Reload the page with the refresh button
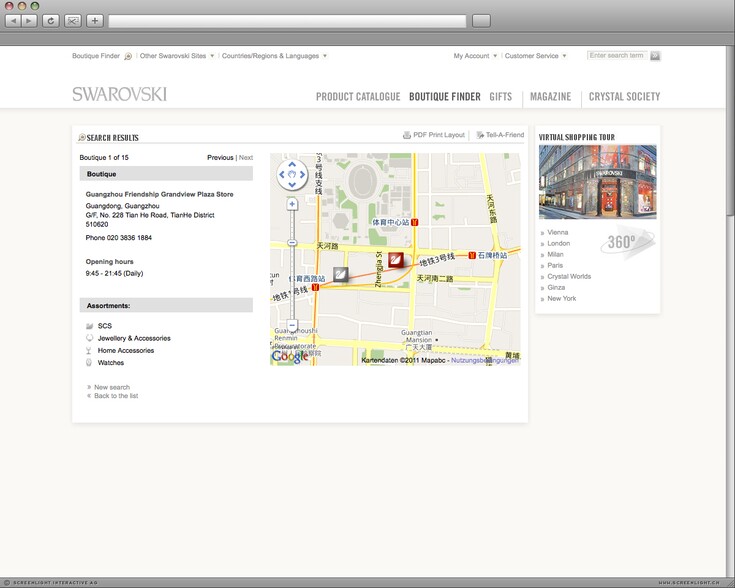 click(51, 21)
